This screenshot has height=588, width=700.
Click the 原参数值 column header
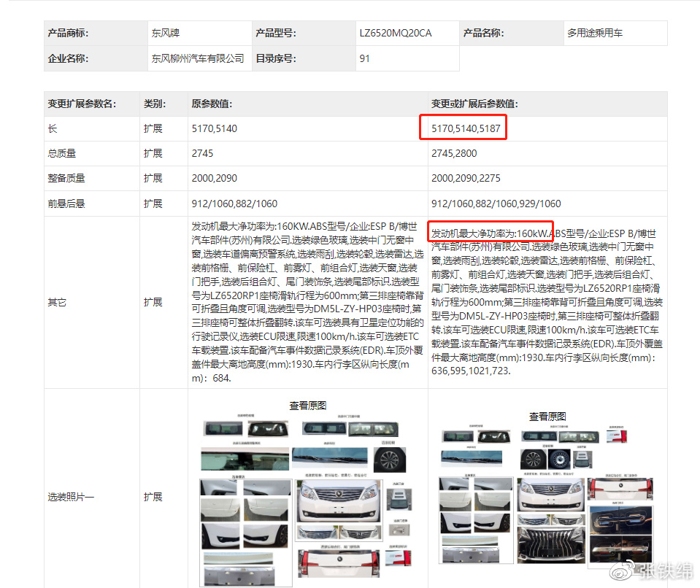click(x=308, y=104)
